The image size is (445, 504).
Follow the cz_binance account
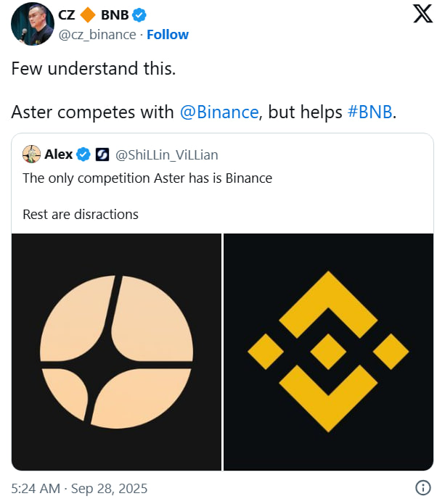coord(168,34)
